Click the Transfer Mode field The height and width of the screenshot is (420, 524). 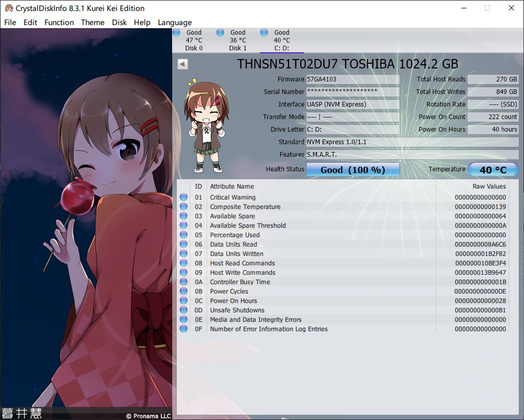[353, 117]
